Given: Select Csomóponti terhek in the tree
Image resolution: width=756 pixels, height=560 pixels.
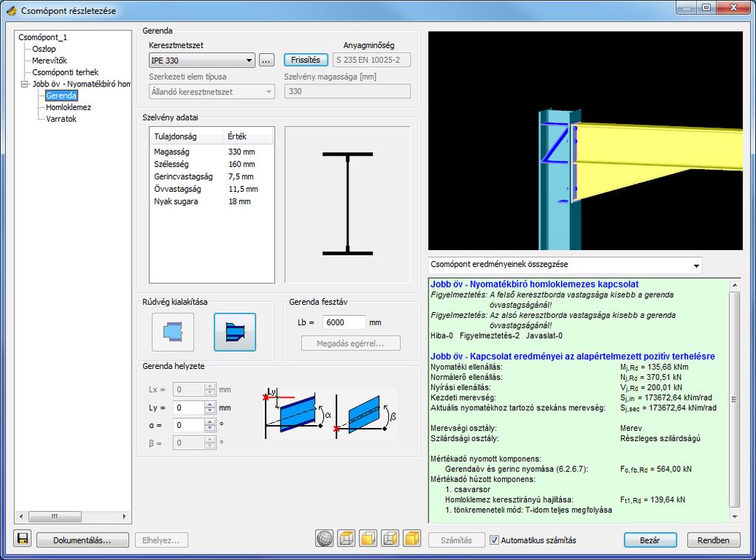Looking at the screenshot, I should [x=65, y=72].
